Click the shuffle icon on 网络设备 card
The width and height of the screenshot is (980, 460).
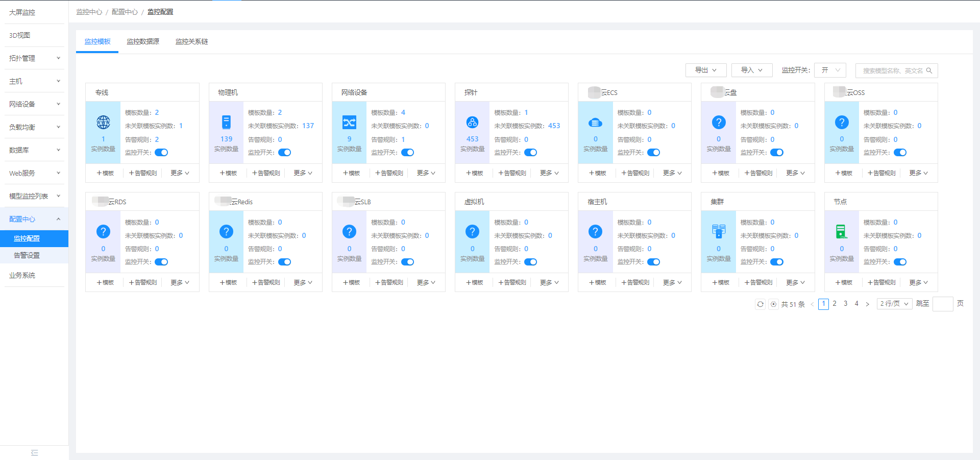coord(349,122)
